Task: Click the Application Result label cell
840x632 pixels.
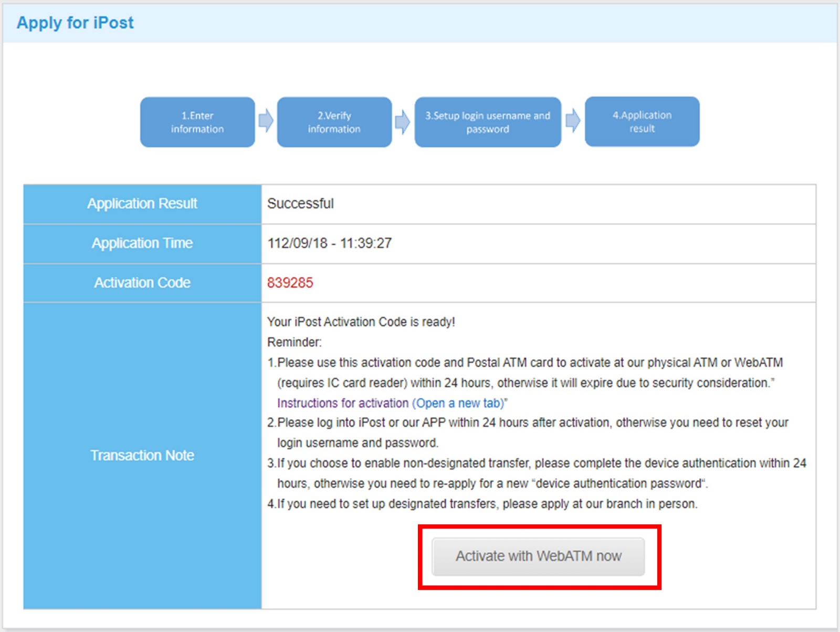Action: (x=142, y=204)
